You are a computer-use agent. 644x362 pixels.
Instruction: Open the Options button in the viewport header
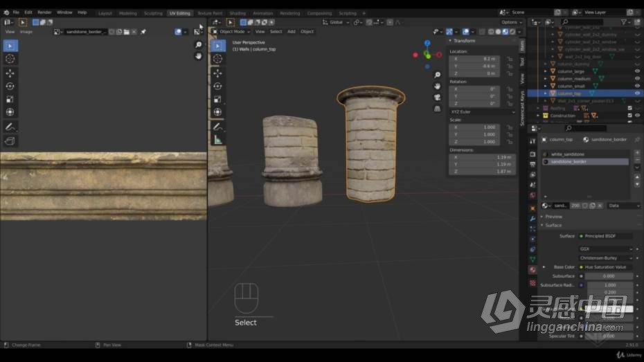tap(511, 22)
